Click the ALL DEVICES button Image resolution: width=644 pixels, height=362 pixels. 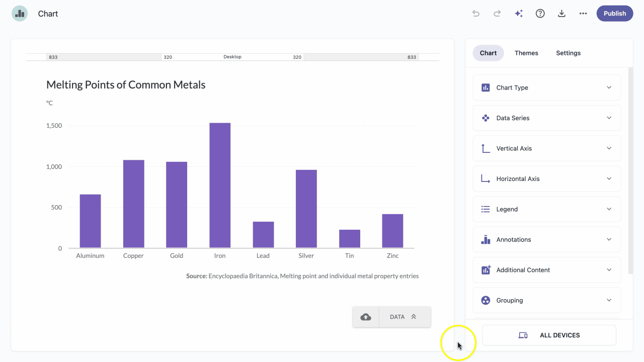(x=549, y=335)
